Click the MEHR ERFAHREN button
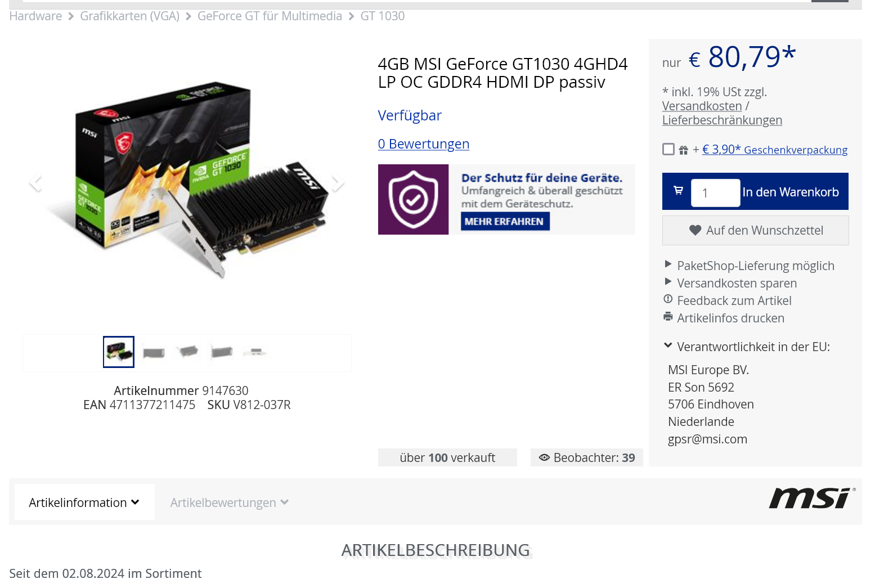The width and height of the screenshot is (875, 588). pyautogui.click(x=505, y=222)
